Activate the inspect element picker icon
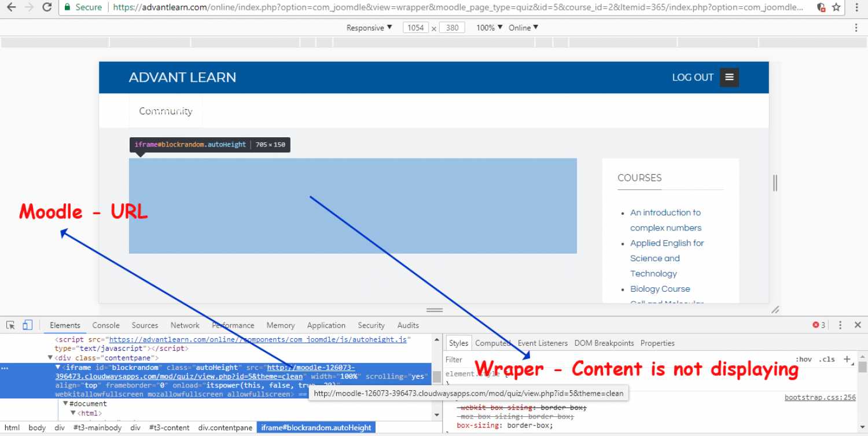 11,325
